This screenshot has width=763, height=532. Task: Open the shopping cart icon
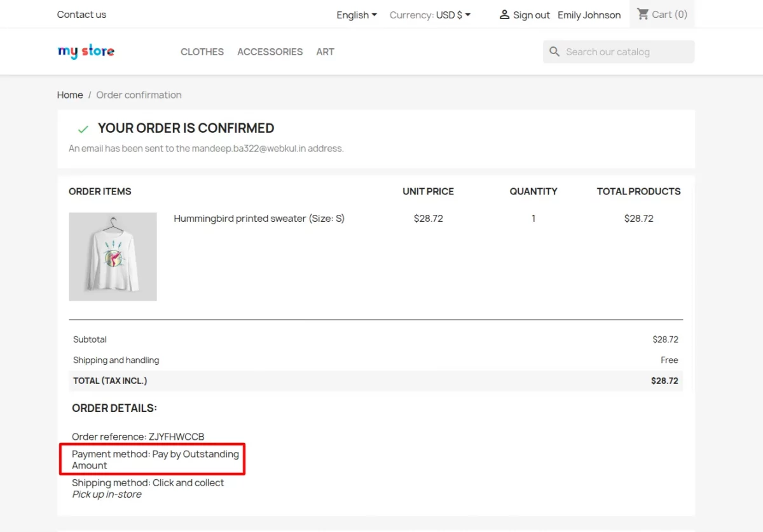click(x=644, y=13)
